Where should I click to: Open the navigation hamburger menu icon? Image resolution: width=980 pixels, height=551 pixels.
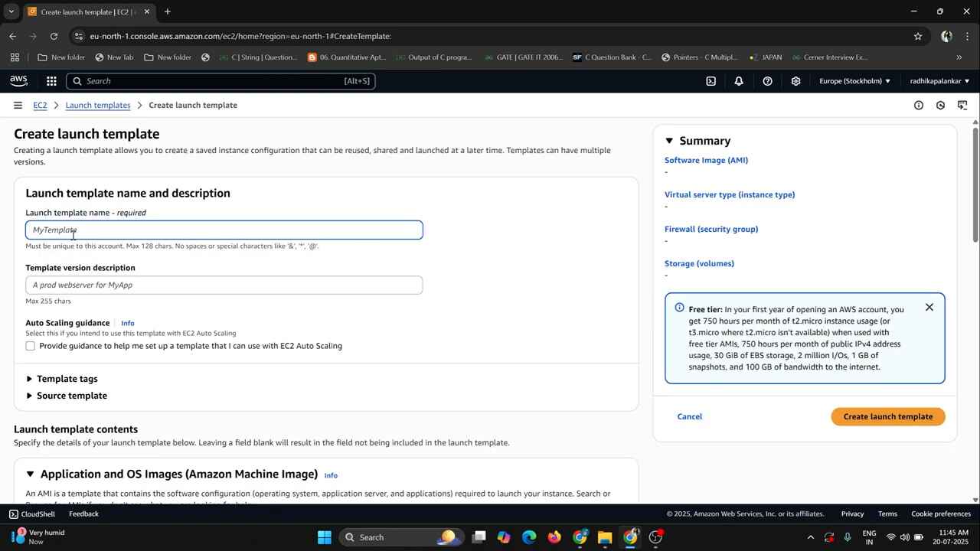click(18, 105)
